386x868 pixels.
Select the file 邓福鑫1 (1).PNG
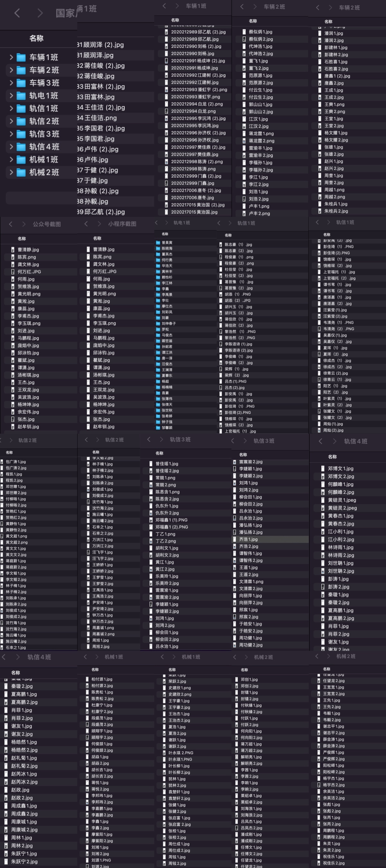(172, 520)
